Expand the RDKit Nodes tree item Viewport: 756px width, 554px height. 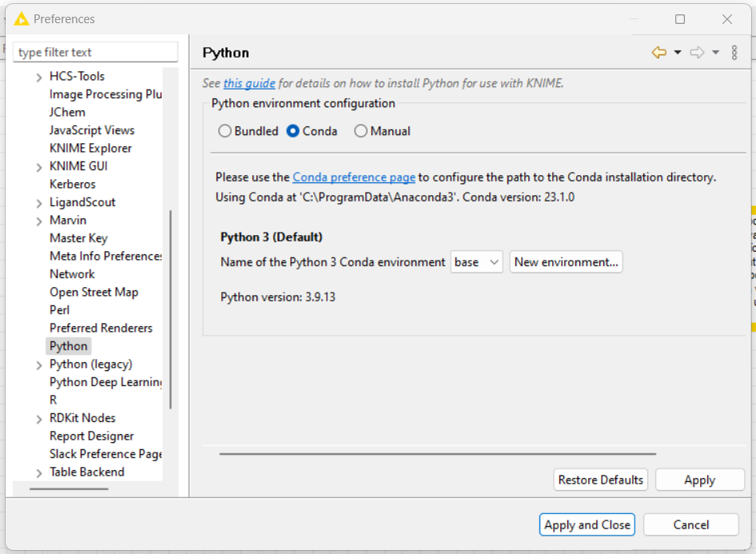point(38,417)
